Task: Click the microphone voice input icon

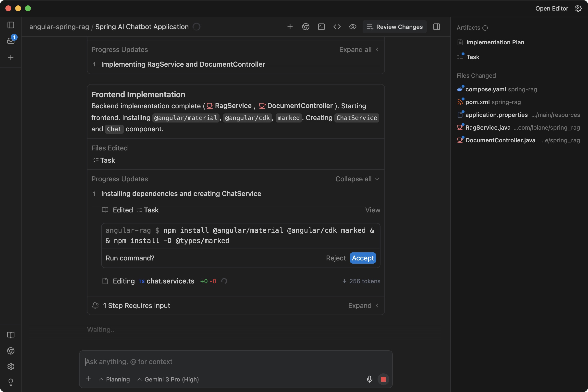Action: 369,379
